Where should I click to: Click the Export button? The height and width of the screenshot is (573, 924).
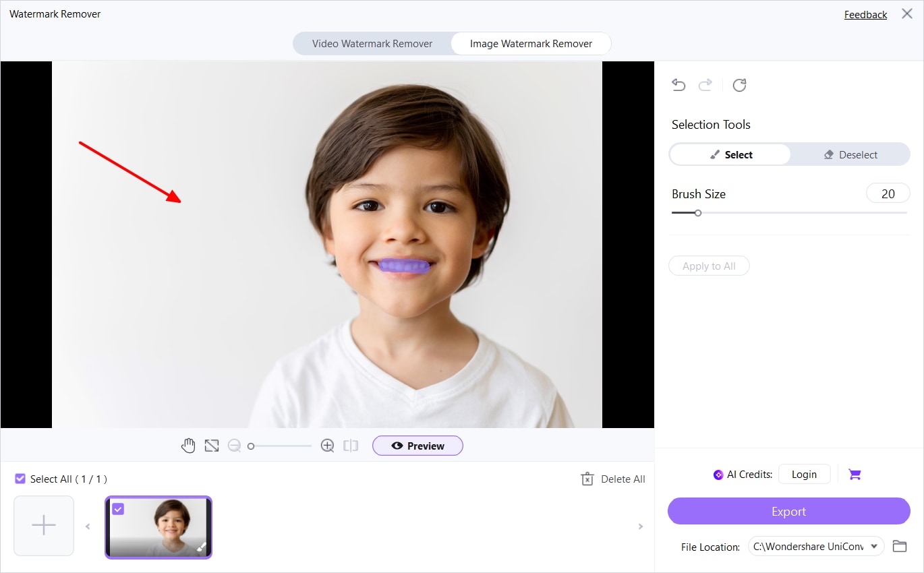click(x=789, y=511)
